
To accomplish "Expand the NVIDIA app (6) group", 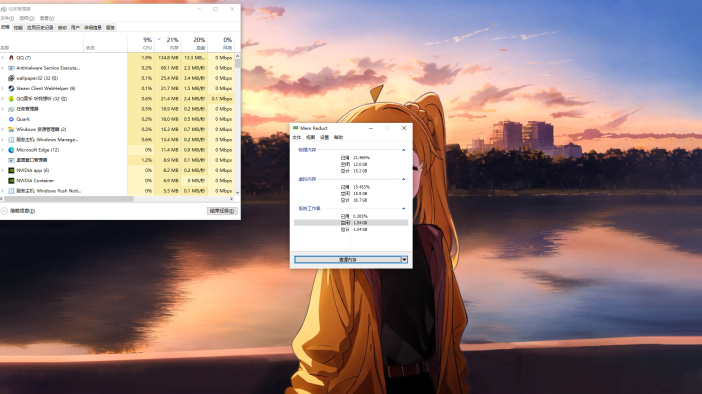I will tap(3, 170).
